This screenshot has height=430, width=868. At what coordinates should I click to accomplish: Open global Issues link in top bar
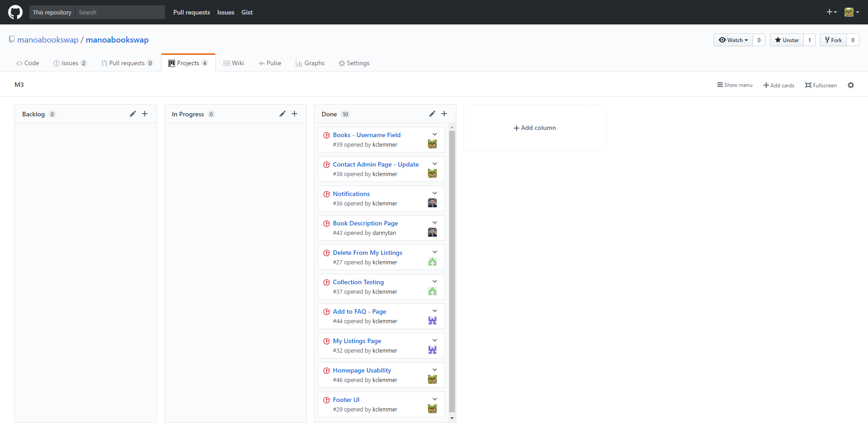pos(226,12)
